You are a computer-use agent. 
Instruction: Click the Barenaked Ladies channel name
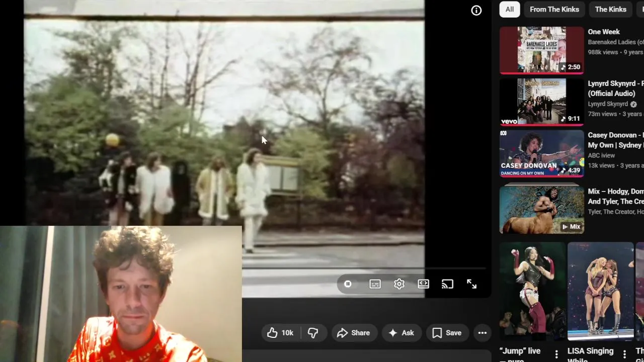pyautogui.click(x=615, y=42)
